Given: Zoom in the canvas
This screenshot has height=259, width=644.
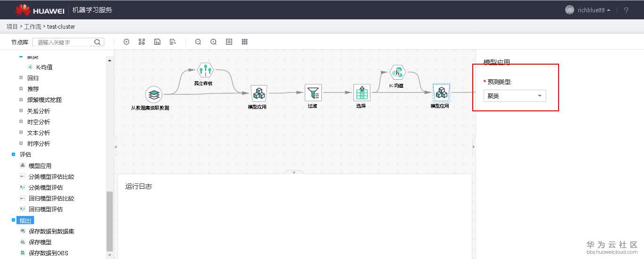Looking at the screenshot, I should tap(214, 42).
